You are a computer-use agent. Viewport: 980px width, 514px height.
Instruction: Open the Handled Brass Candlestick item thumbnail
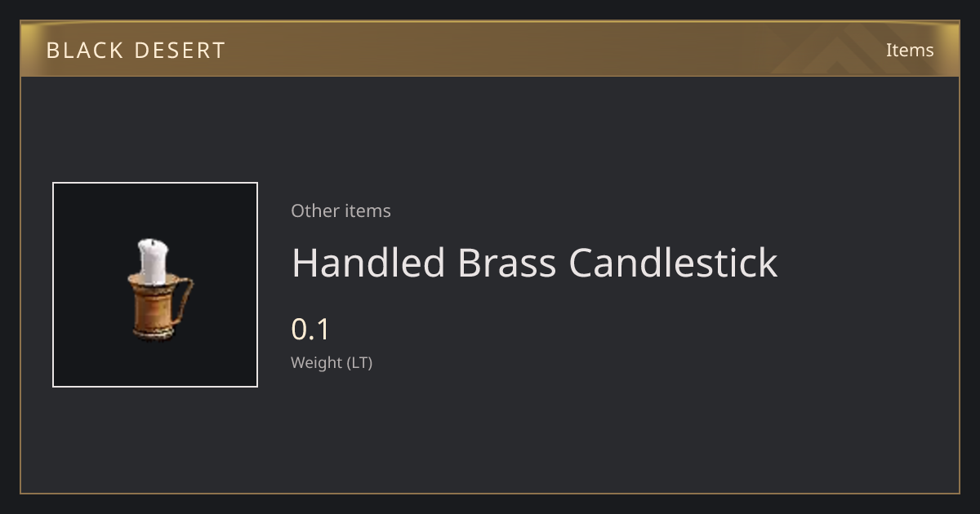coord(155,285)
